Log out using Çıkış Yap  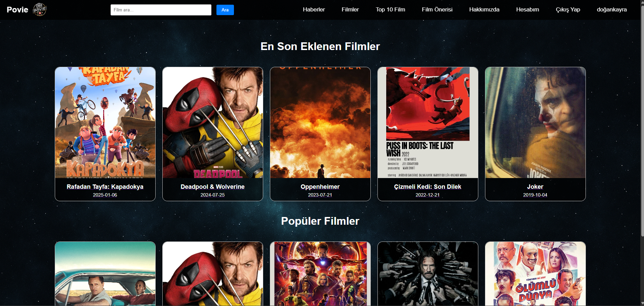(568, 9)
